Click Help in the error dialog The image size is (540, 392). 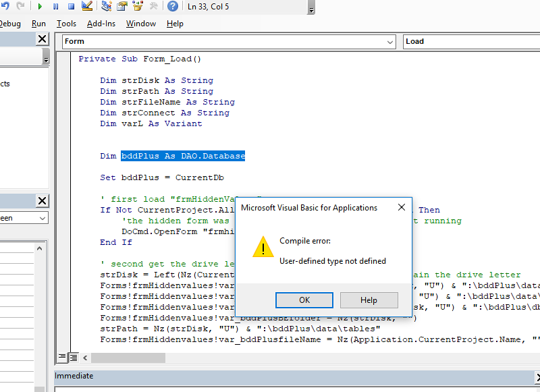pyautogui.click(x=369, y=300)
